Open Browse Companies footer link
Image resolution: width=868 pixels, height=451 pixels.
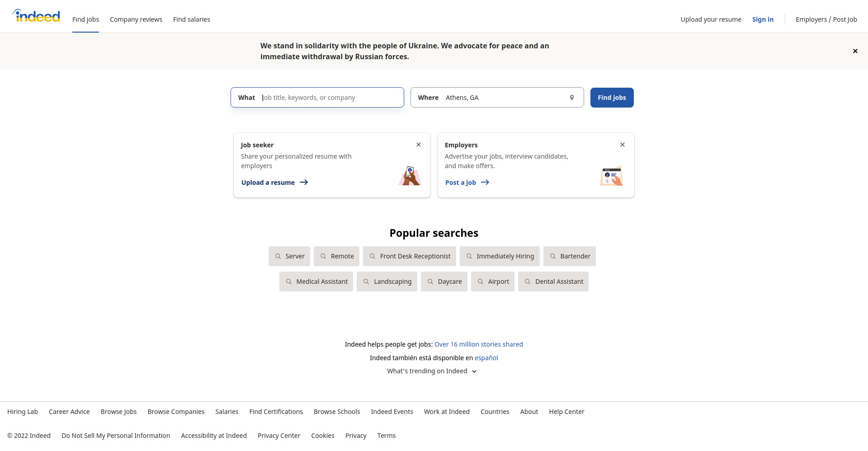point(176,412)
